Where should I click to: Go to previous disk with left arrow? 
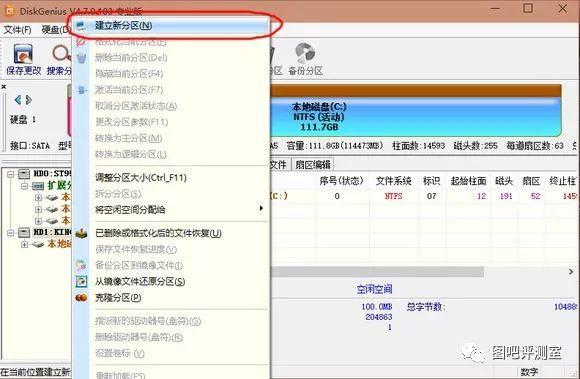click(x=17, y=100)
